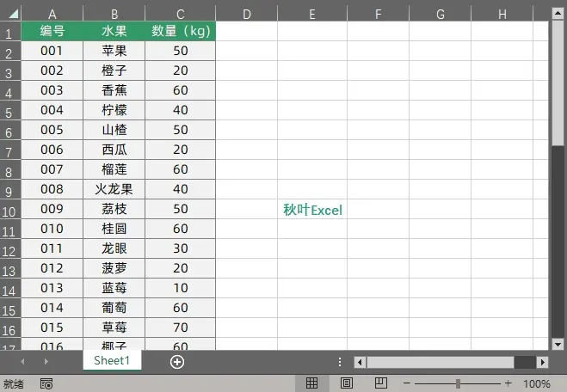Select cell containing 橙子
The width and height of the screenshot is (567, 392).
(114, 70)
